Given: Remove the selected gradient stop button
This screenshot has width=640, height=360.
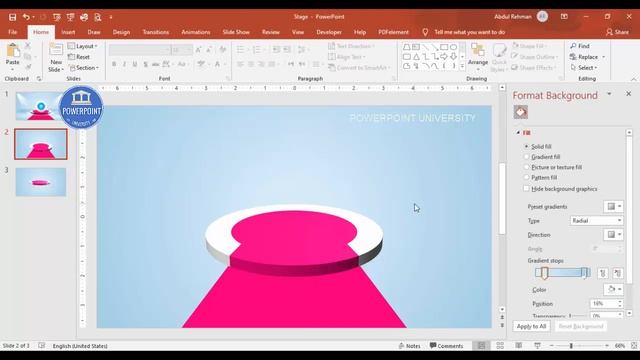Looking at the screenshot, I should (x=618, y=273).
